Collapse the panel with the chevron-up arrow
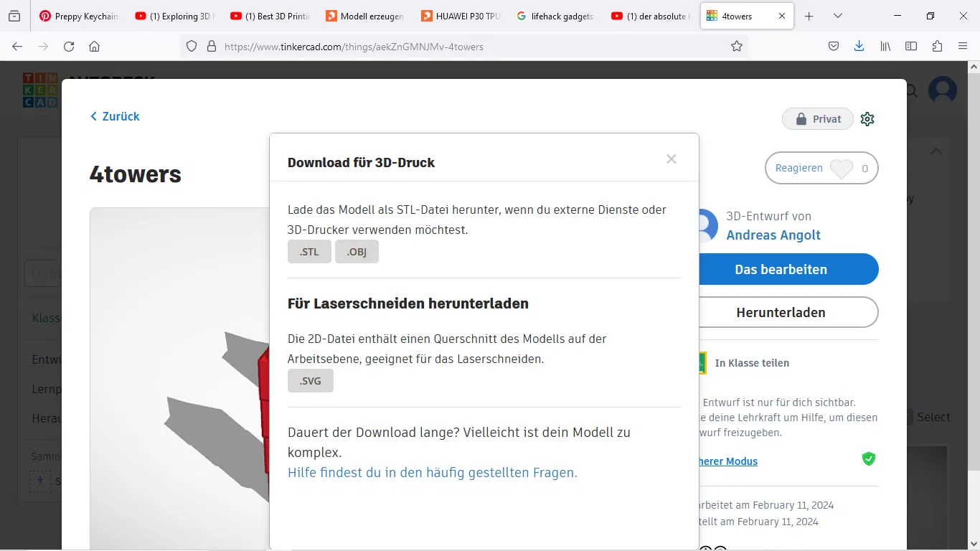980x551 pixels. pos(936,151)
